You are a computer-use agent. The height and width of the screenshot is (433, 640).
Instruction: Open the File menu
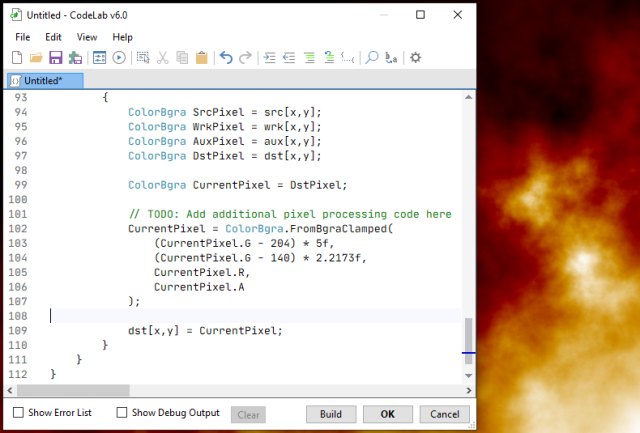tap(22, 37)
